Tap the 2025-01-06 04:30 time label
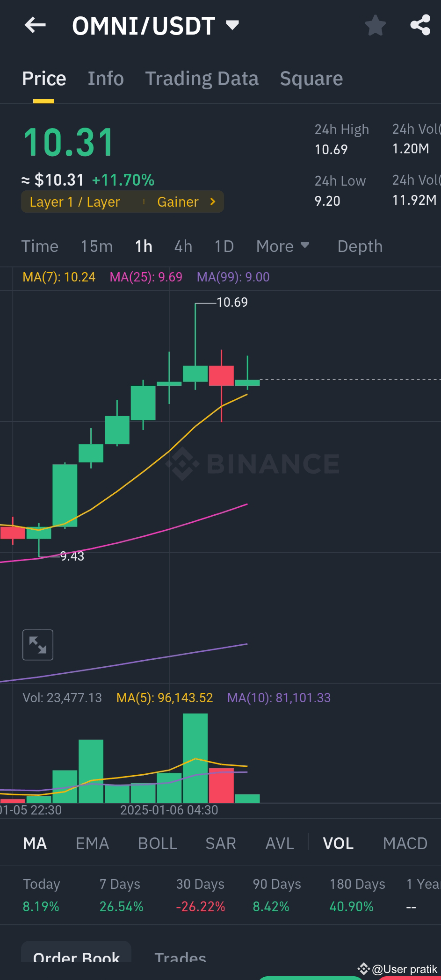This screenshot has height=980, width=441. point(169,810)
